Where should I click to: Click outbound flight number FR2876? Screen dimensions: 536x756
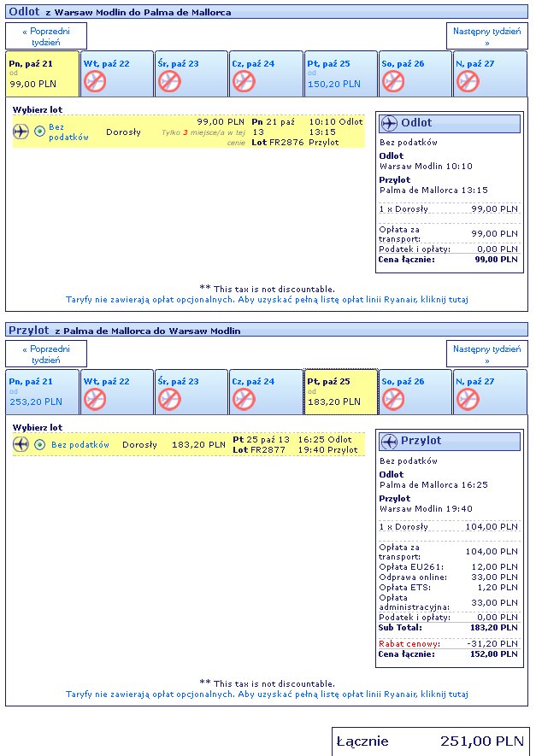[286, 143]
